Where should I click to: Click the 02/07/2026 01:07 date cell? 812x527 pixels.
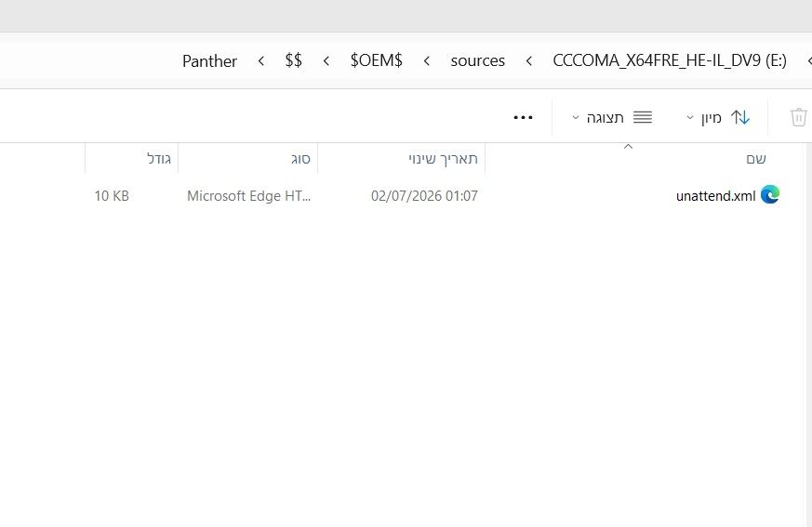(424, 196)
